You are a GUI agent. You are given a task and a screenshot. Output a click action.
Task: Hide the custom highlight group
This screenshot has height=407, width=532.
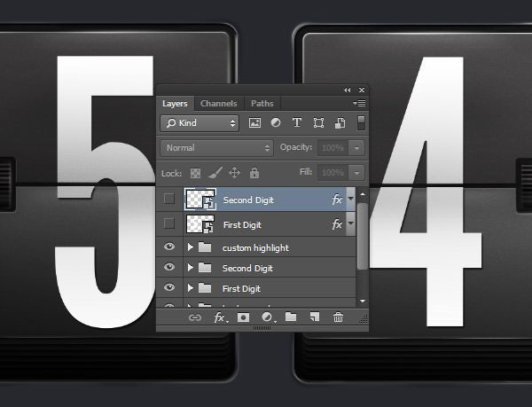point(169,247)
